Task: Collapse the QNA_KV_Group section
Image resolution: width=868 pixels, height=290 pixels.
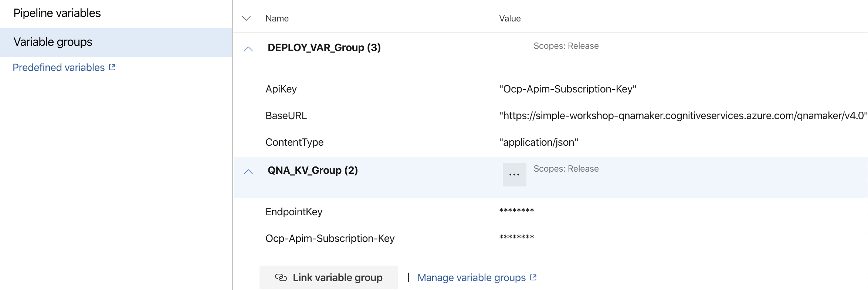Action: [248, 172]
